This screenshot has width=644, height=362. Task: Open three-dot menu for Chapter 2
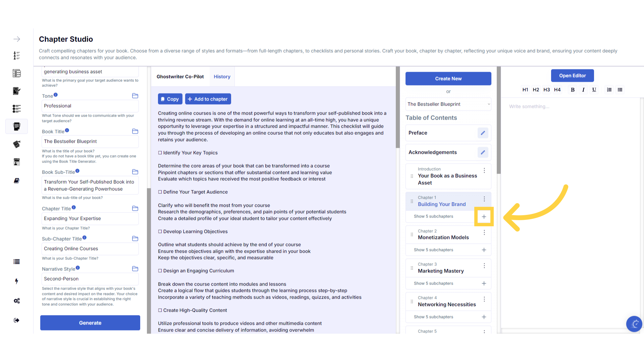point(484,232)
